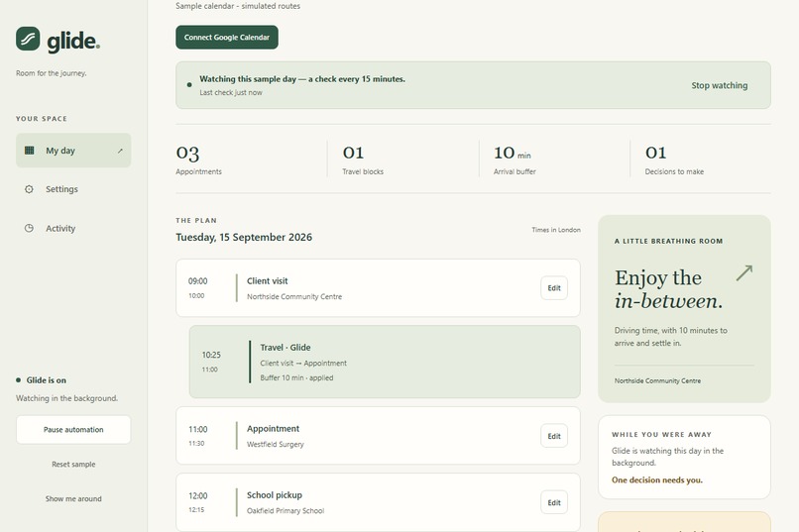The width and height of the screenshot is (799, 532).
Task: Open Activity in the sidebar
Action: (73, 228)
